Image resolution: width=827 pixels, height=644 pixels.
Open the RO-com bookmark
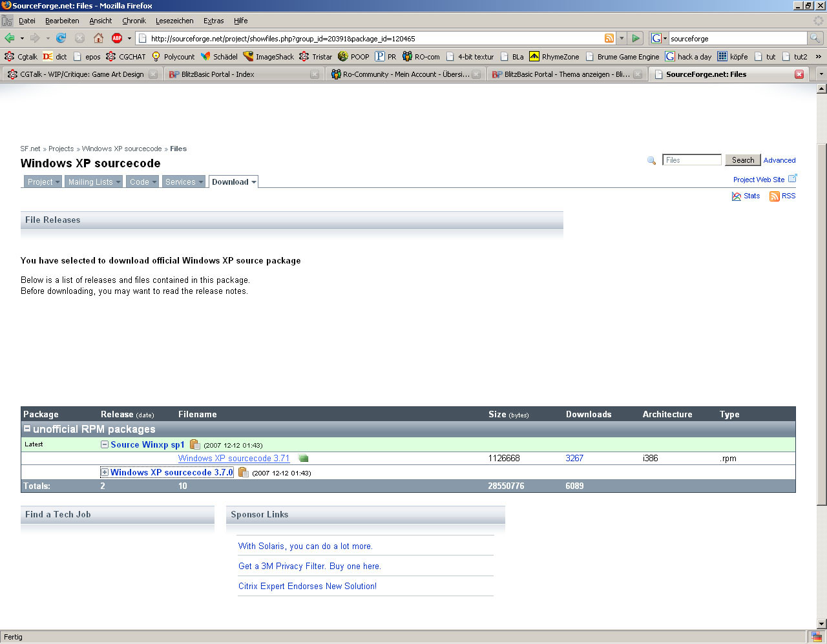421,57
